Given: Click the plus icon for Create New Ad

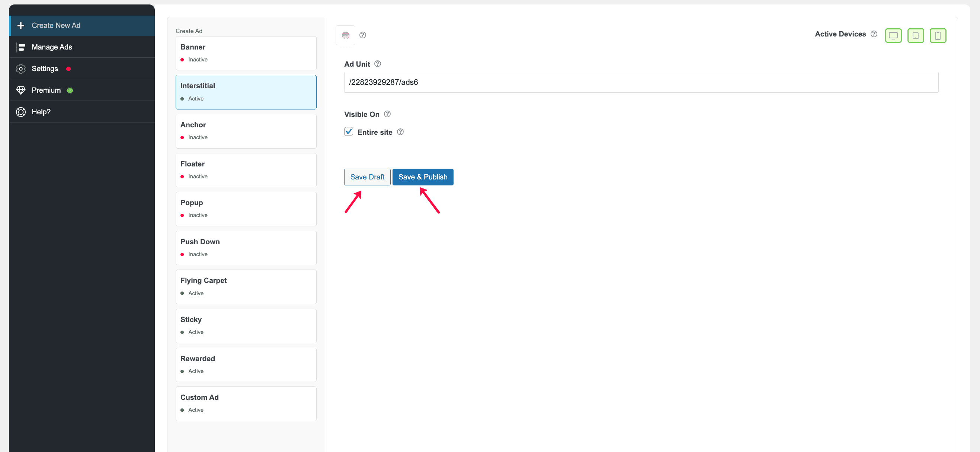Looking at the screenshot, I should click(x=21, y=26).
